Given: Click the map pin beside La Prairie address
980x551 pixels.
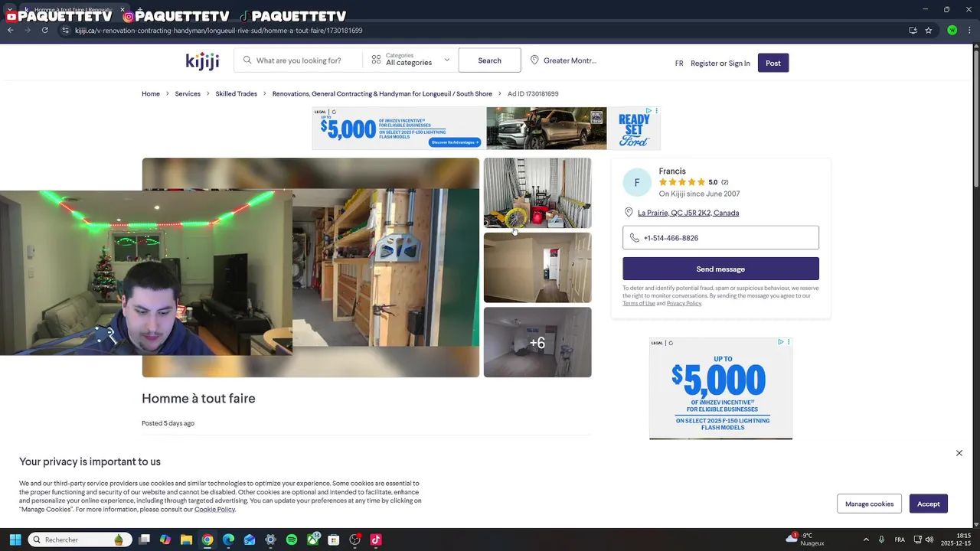Looking at the screenshot, I should 629,213.
